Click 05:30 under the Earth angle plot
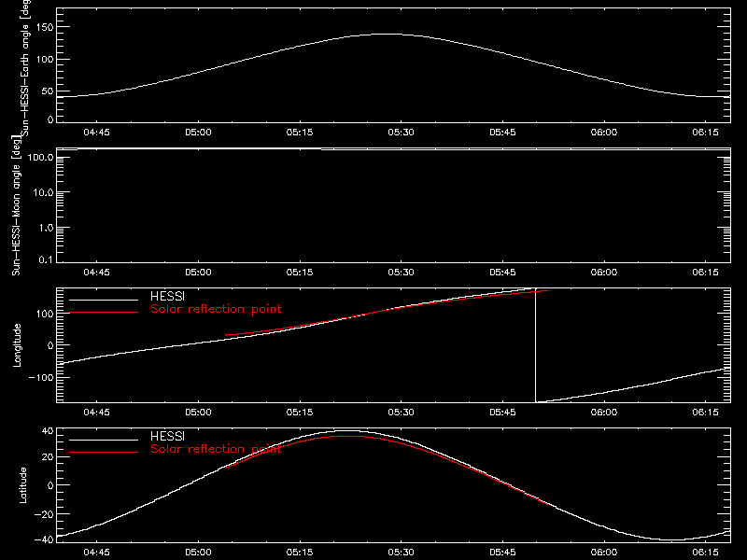This screenshot has width=747, height=560. (x=402, y=133)
